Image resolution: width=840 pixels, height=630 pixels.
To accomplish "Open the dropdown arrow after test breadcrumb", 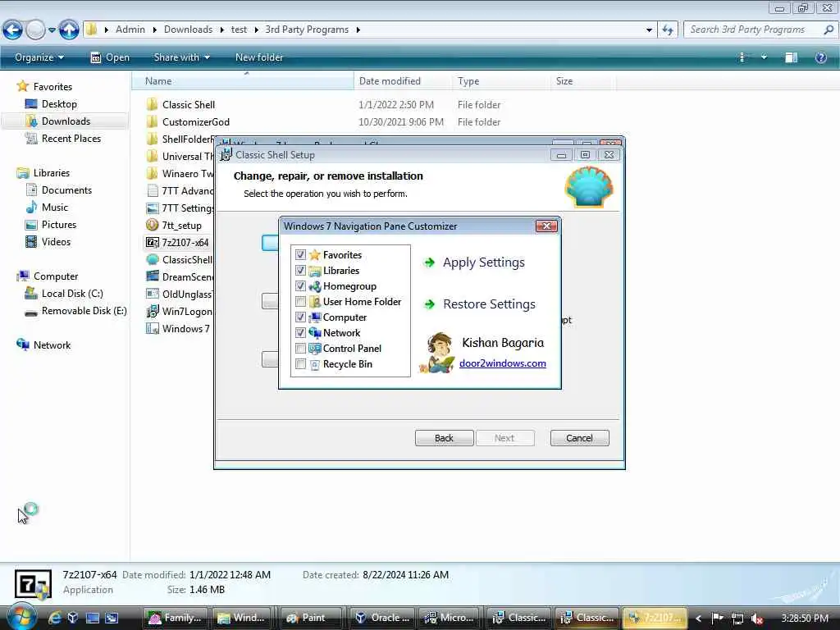I will tap(256, 30).
